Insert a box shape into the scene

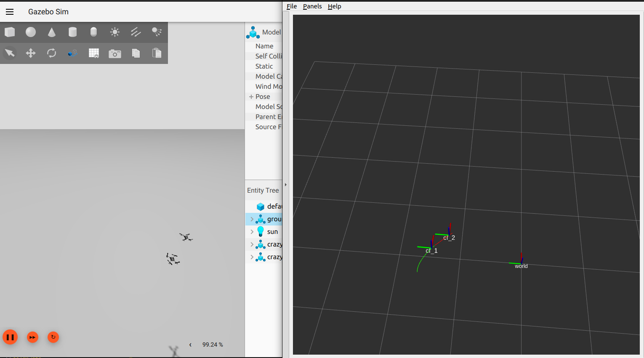pyautogui.click(x=9, y=32)
